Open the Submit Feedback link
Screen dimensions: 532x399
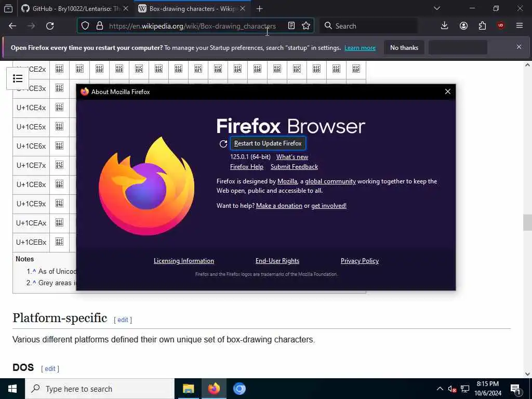[294, 167]
